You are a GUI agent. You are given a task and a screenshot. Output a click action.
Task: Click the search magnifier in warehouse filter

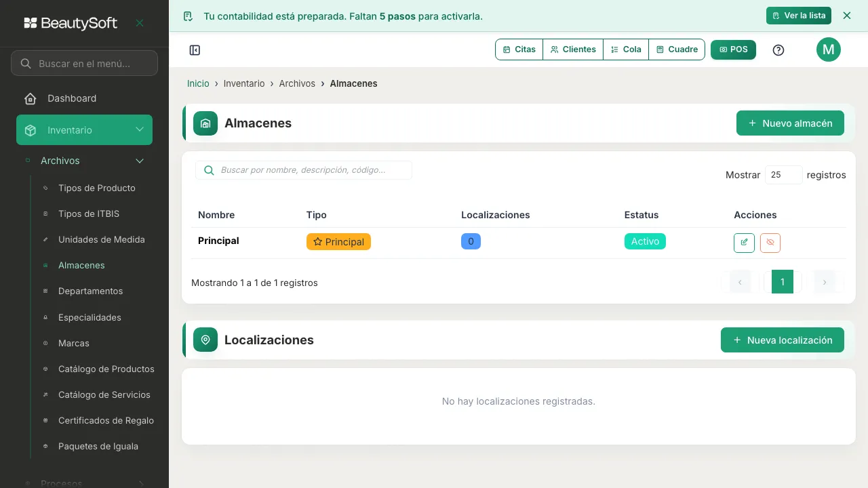coord(209,170)
